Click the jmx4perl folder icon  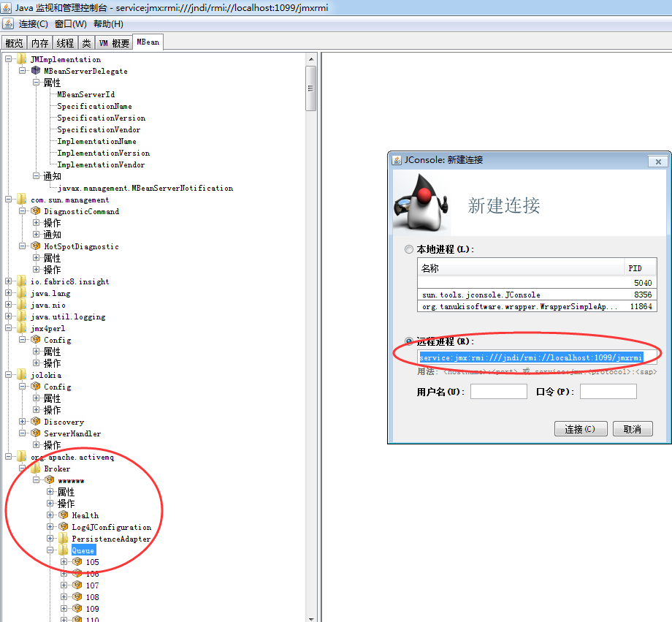[21, 328]
